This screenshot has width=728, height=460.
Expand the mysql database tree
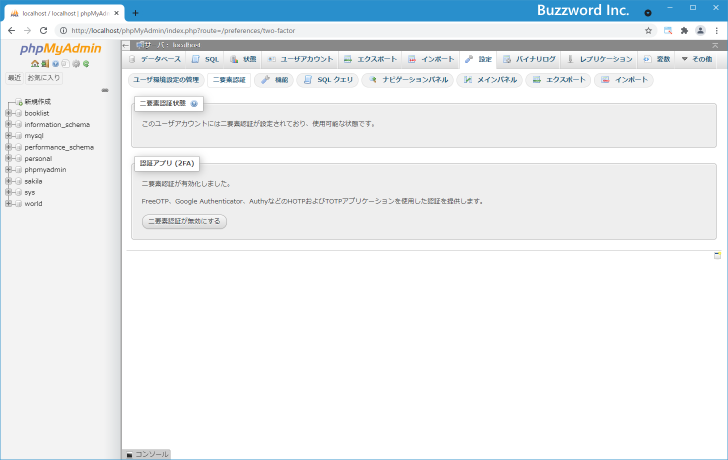pyautogui.click(x=8, y=136)
